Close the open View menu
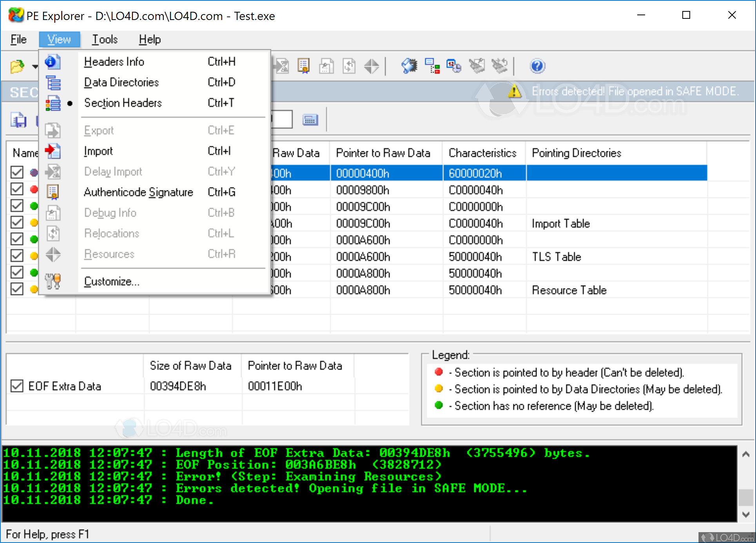 (x=59, y=40)
